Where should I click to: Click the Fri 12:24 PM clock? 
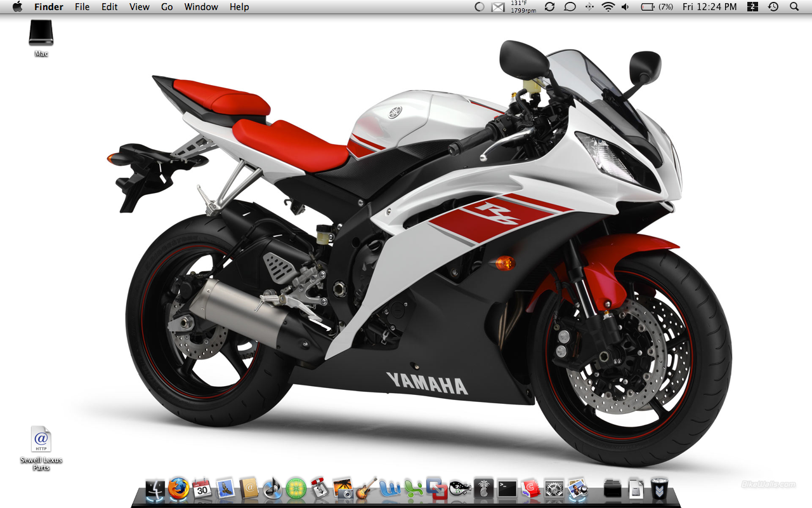[710, 7]
